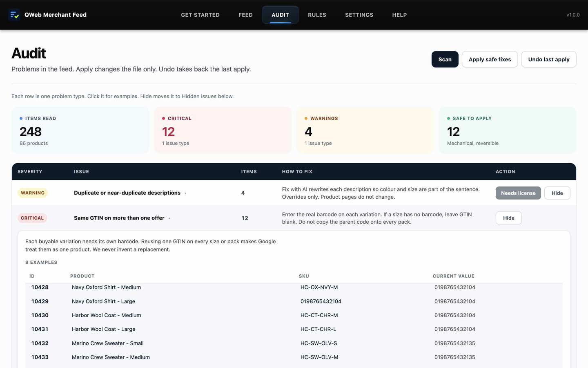
Task: Select the Critical summary card
Action: pos(223,130)
